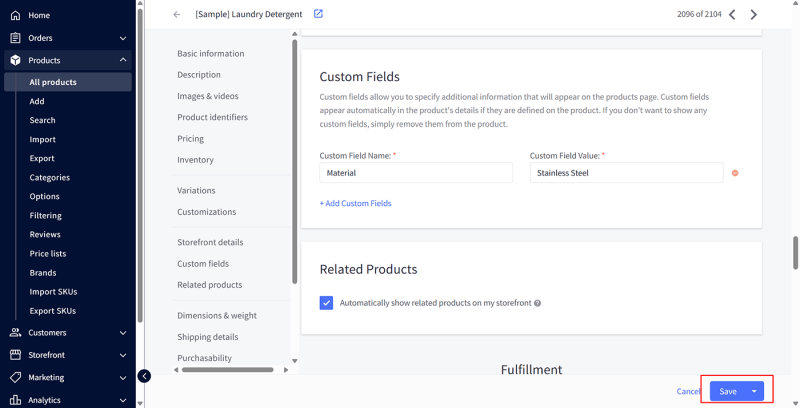Click the back arrow beside product title
Screen dimensions: 800x408
coord(177,14)
